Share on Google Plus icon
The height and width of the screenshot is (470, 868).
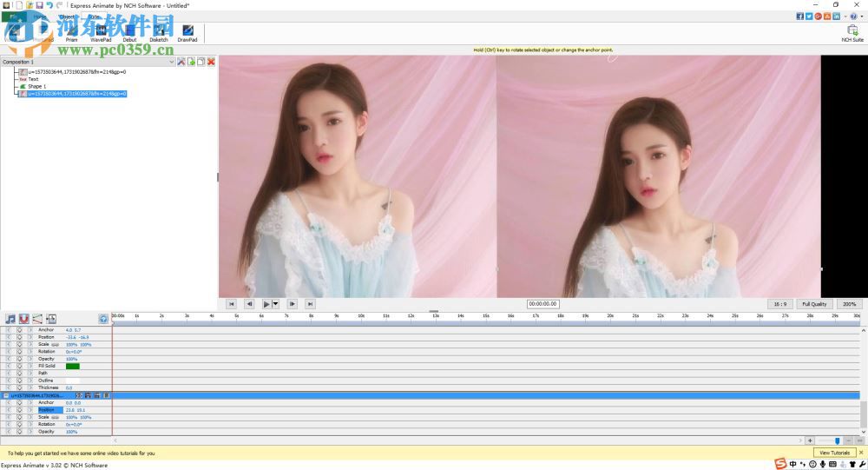819,17
